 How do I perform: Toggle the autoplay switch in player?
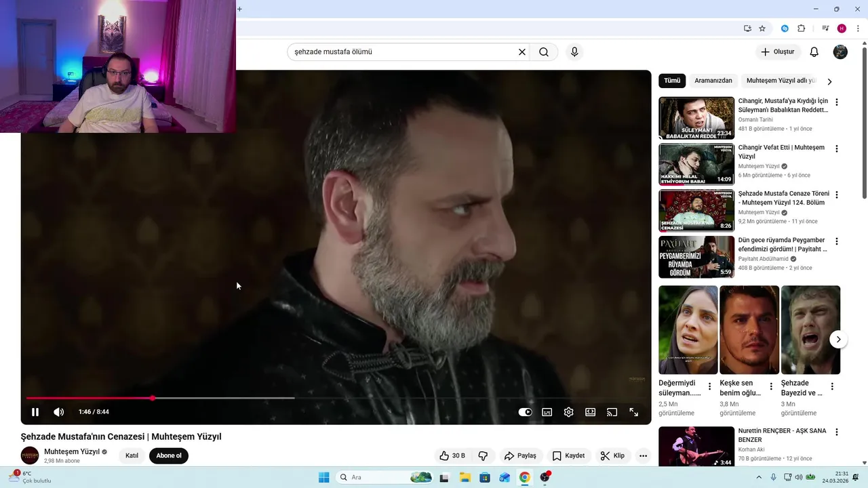(525, 411)
